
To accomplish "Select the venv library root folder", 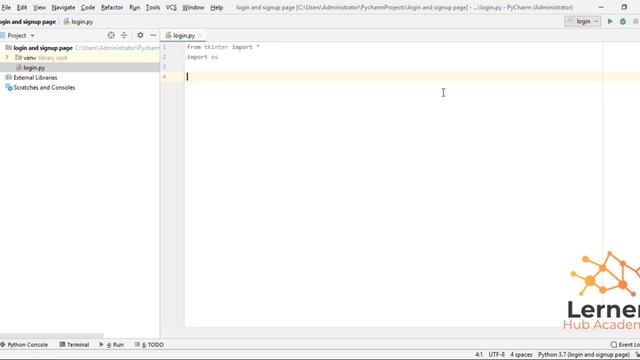I will pos(41,58).
